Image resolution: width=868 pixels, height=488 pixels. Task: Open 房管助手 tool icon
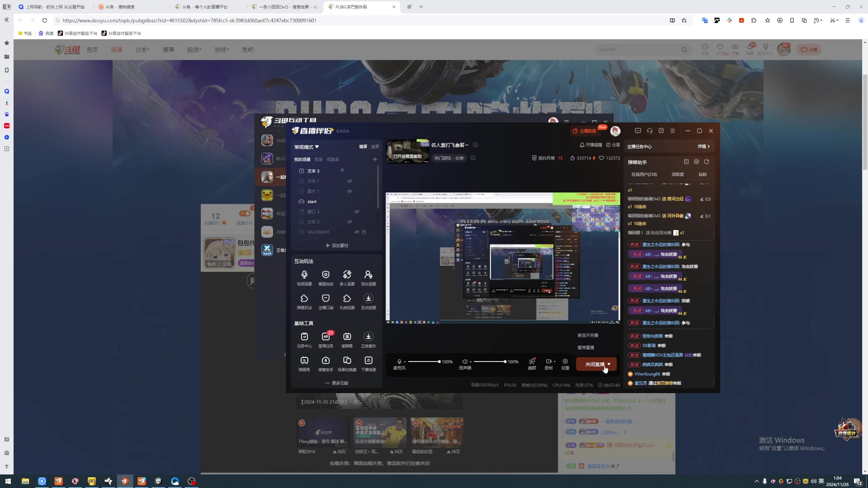pyautogui.click(x=325, y=364)
